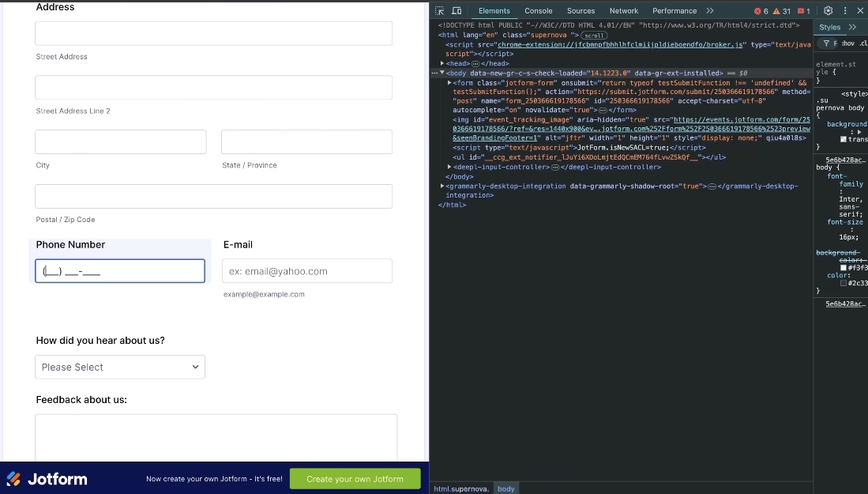Image resolution: width=868 pixels, height=494 pixels.
Task: Toggle the :hov element state button
Action: coord(847,43)
